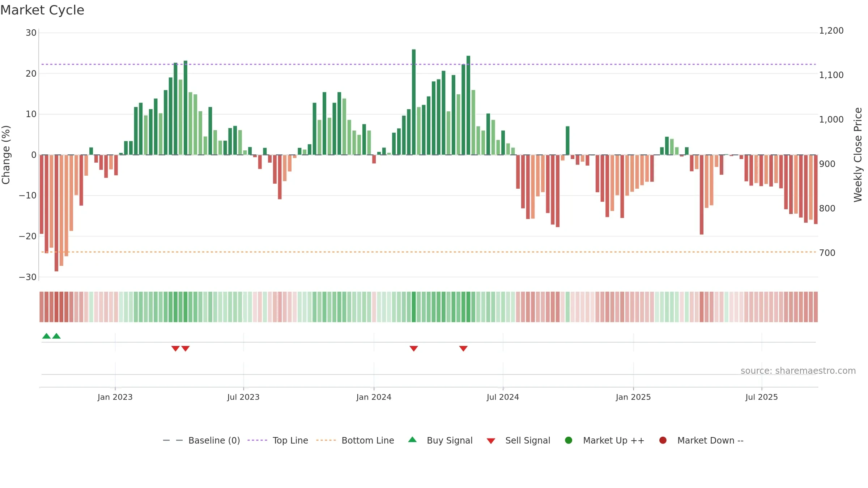The image size is (868, 488).
Task: Click the Jan 2023 axis label
Action: [x=115, y=397]
